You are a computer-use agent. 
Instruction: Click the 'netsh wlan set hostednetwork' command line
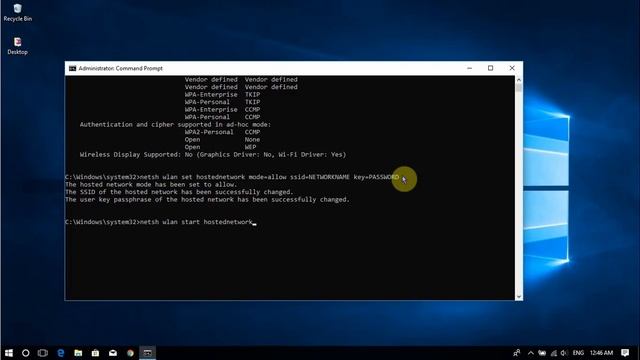(x=232, y=177)
